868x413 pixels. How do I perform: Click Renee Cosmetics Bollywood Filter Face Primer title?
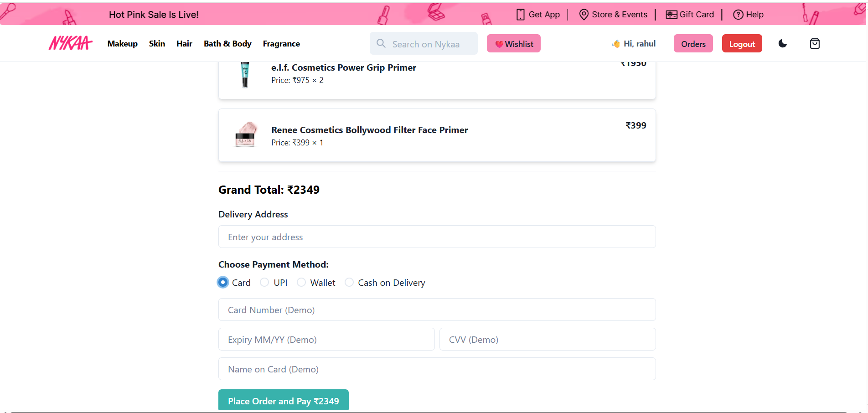(370, 130)
